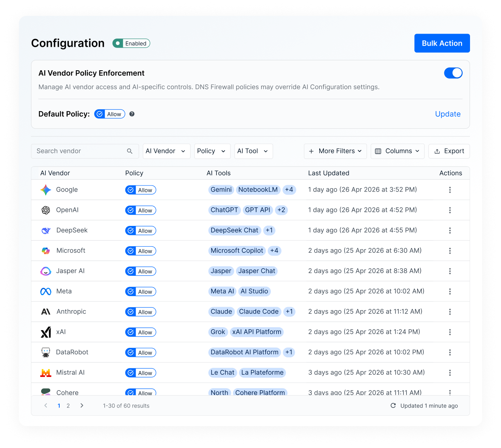Viewport: 501px width, 448px height.
Task: Toggle Allow policy for Microsoft
Action: 141,251
